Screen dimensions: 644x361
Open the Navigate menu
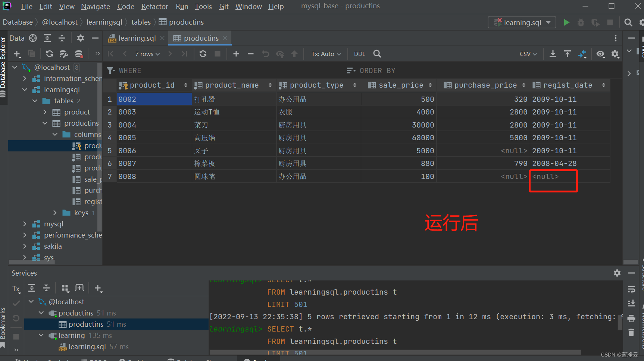coord(96,6)
